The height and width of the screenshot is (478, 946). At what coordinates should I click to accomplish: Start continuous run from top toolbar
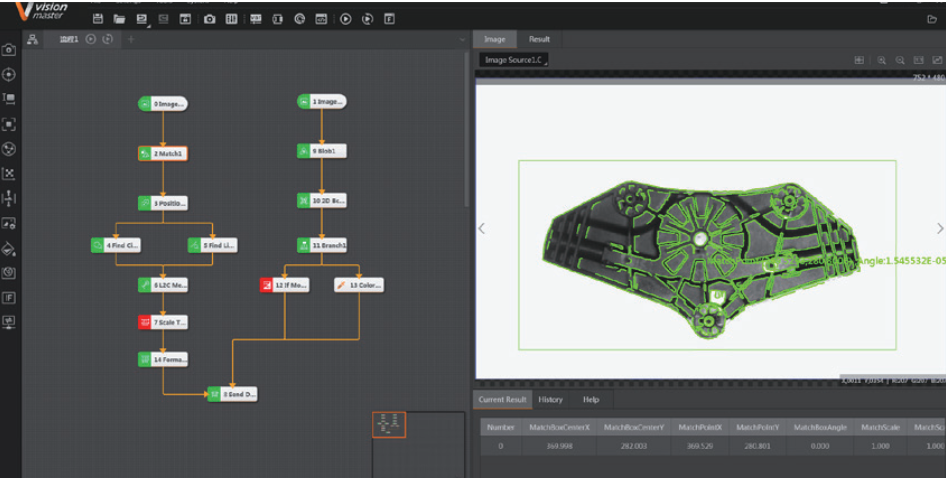click(367, 19)
